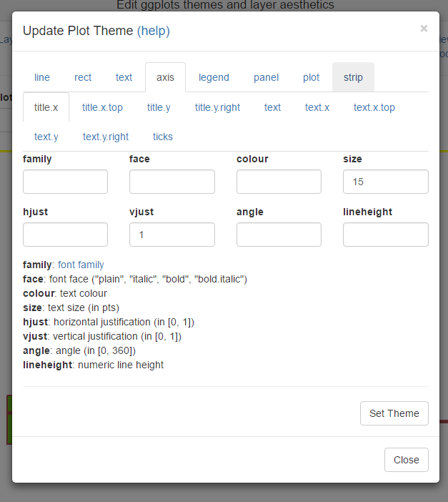448x502 pixels.
Task: Open the (help) link in the title
Action: coord(154,31)
